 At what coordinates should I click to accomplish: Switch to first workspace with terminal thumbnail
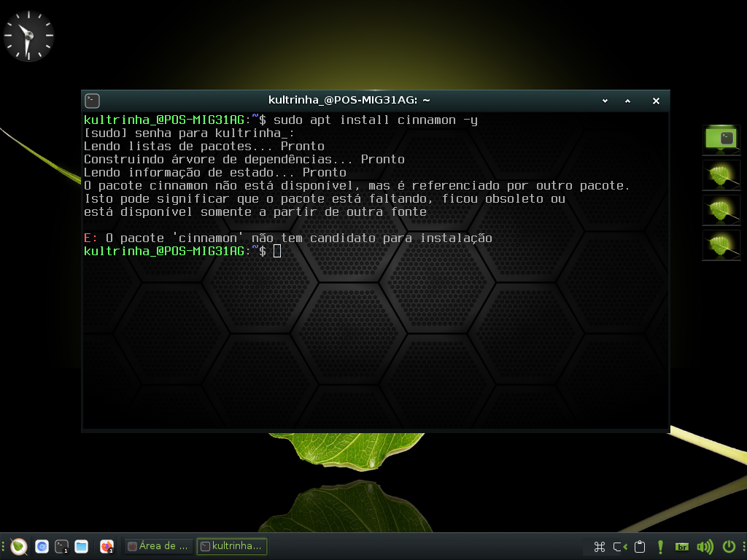721,140
